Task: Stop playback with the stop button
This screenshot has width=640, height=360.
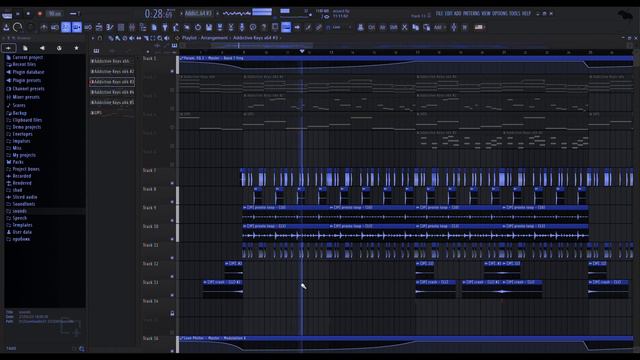Action: pyautogui.click(x=28, y=13)
